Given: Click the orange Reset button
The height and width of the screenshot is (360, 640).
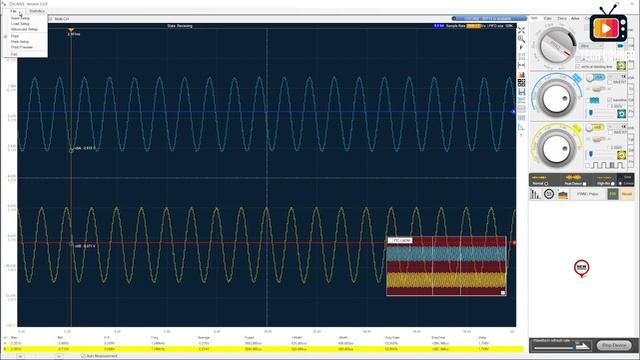Looking at the screenshot, I should [627, 194].
